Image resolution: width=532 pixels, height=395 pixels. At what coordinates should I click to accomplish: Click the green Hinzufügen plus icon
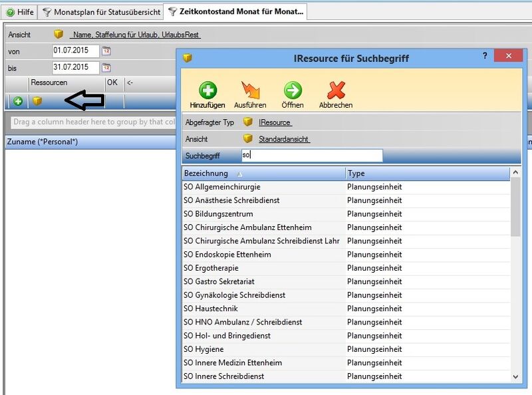[207, 91]
